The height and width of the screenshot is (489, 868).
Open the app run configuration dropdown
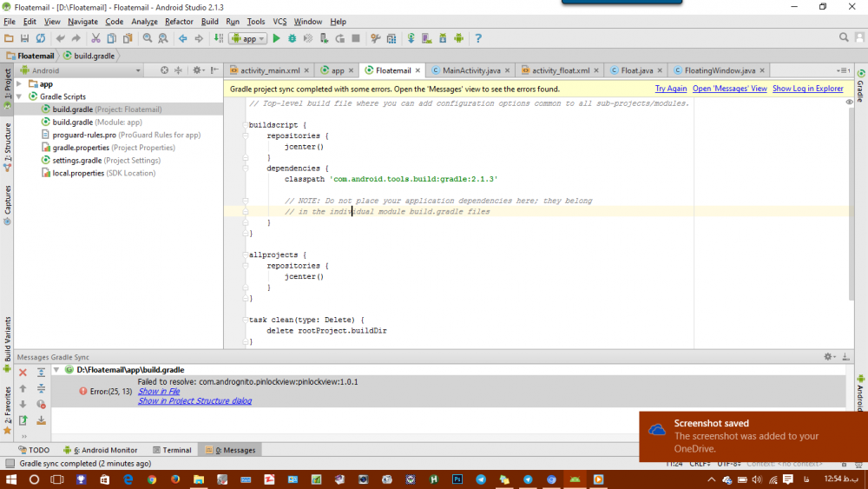(x=248, y=38)
